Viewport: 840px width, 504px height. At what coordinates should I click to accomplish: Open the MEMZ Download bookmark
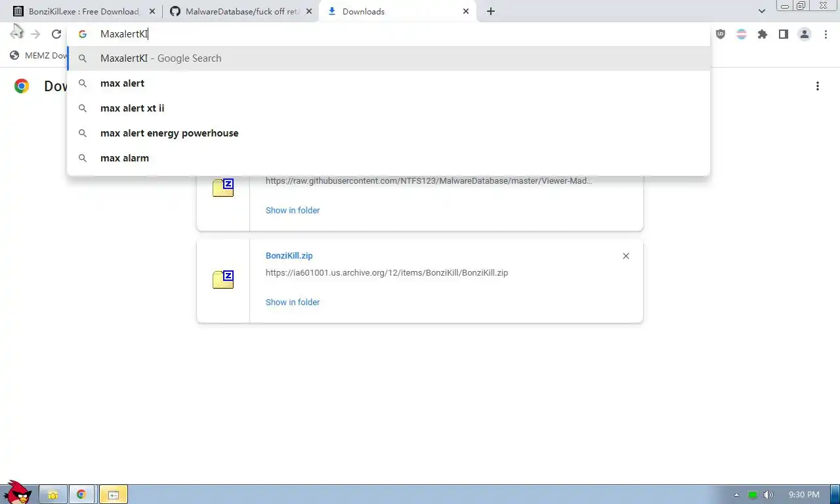coord(39,56)
